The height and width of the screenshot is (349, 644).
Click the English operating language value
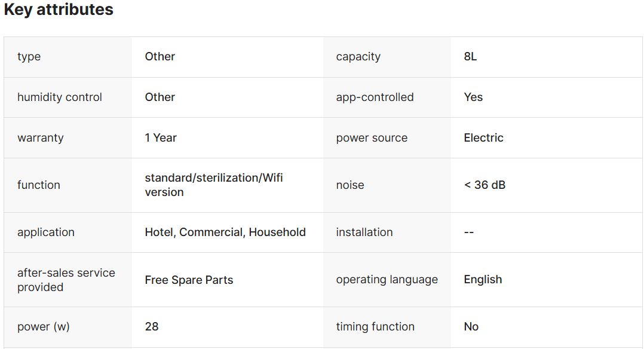[x=483, y=280]
